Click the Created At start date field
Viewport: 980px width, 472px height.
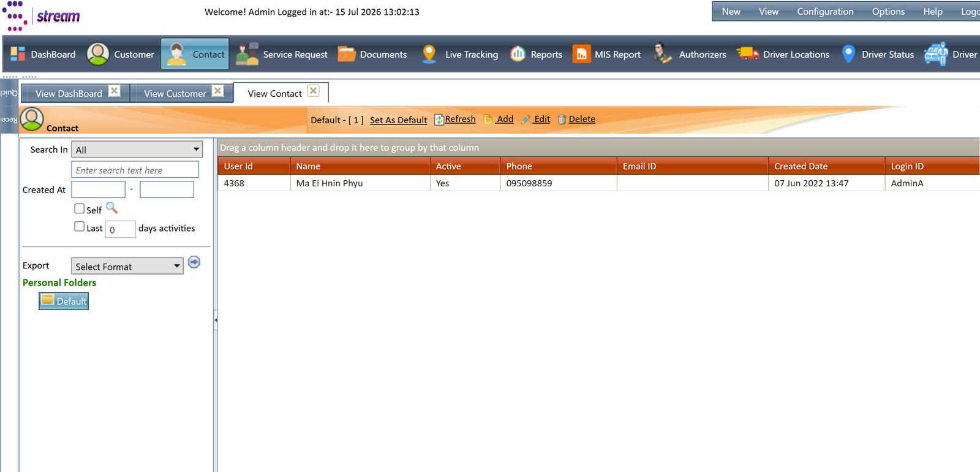[99, 189]
